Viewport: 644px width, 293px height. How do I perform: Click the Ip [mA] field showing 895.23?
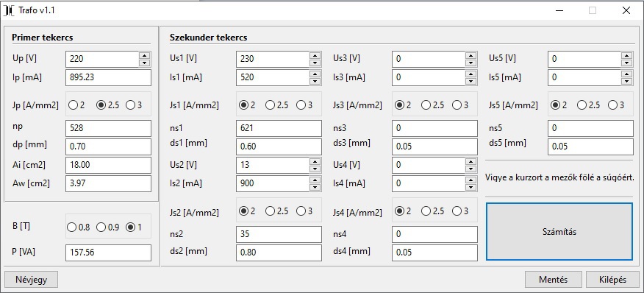coord(108,77)
